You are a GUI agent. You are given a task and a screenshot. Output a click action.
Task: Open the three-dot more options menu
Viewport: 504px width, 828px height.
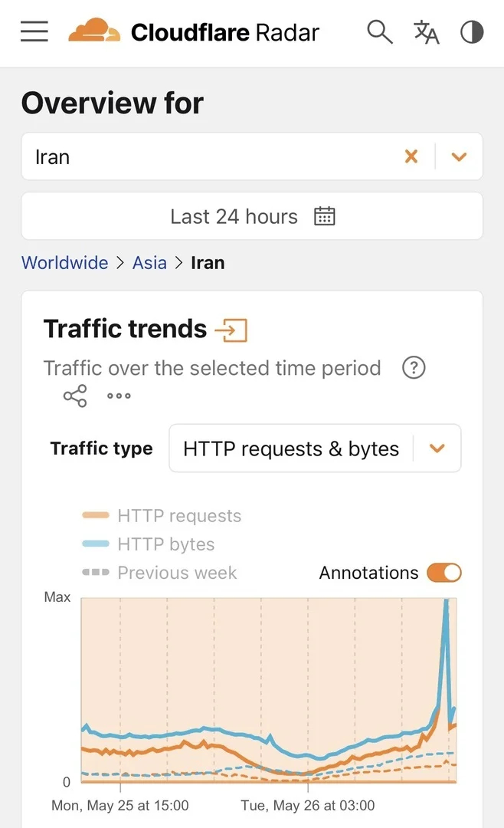119,396
